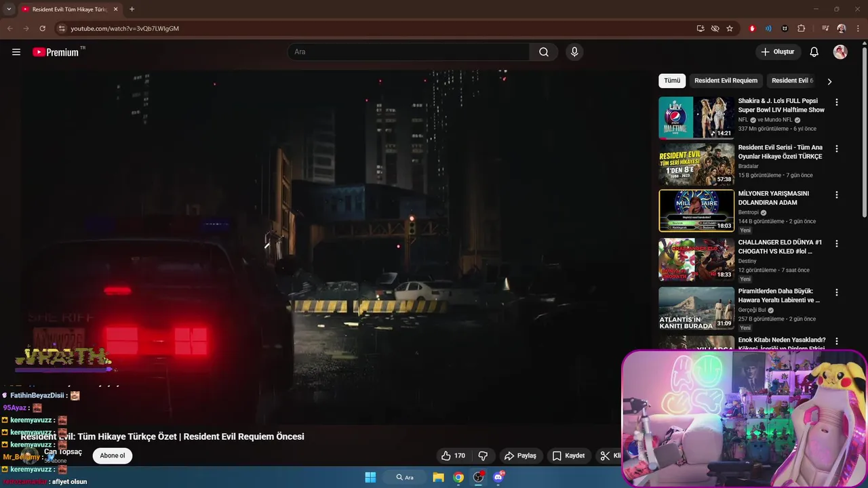
Task: Open the media control icon in toolbar
Action: (825, 28)
